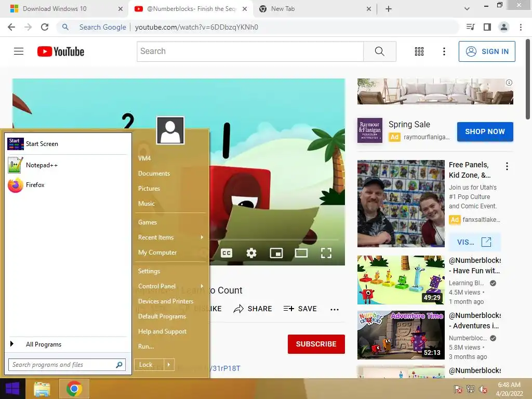Open options for Free Panels ad
This screenshot has height=399, width=532.
click(507, 166)
